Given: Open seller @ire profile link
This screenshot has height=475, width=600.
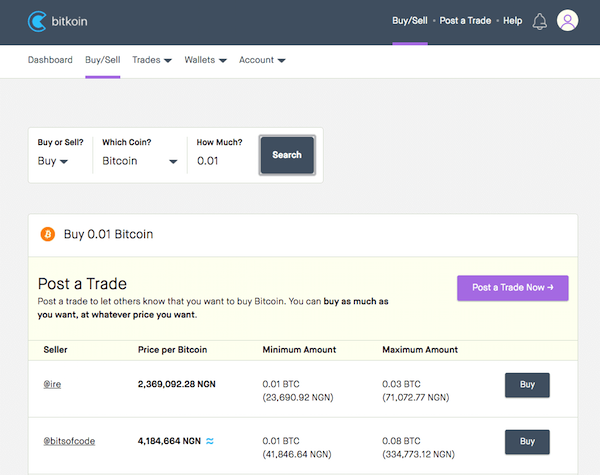Looking at the screenshot, I should (x=52, y=384).
